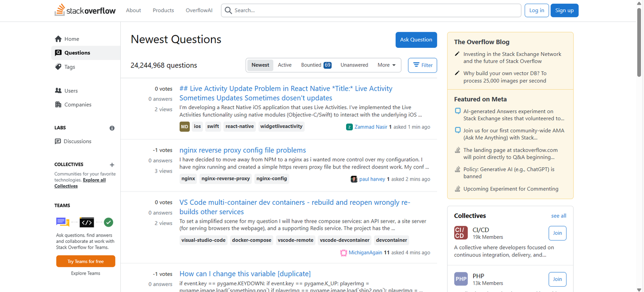The image size is (644, 292).
Task: Open the Filter options panel
Action: [423, 65]
